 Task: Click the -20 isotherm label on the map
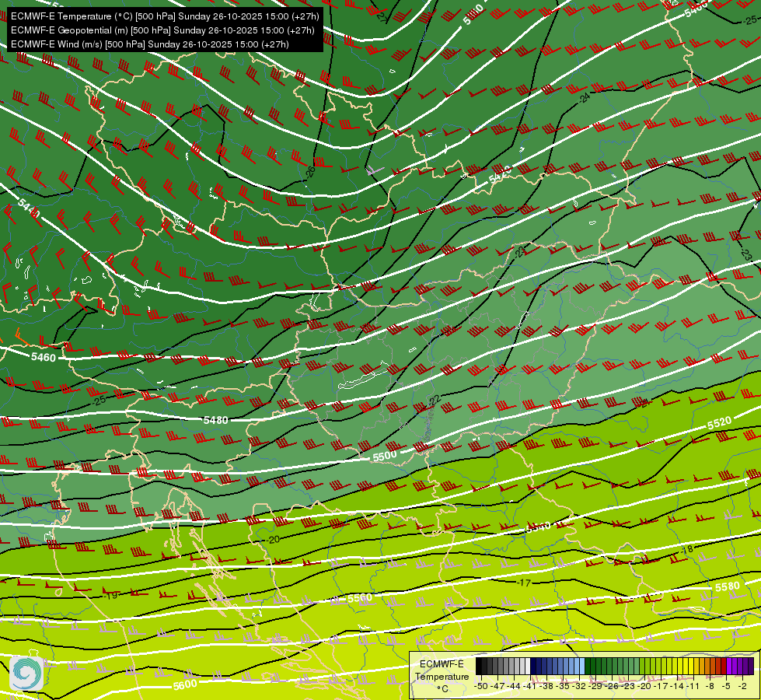[x=274, y=539]
